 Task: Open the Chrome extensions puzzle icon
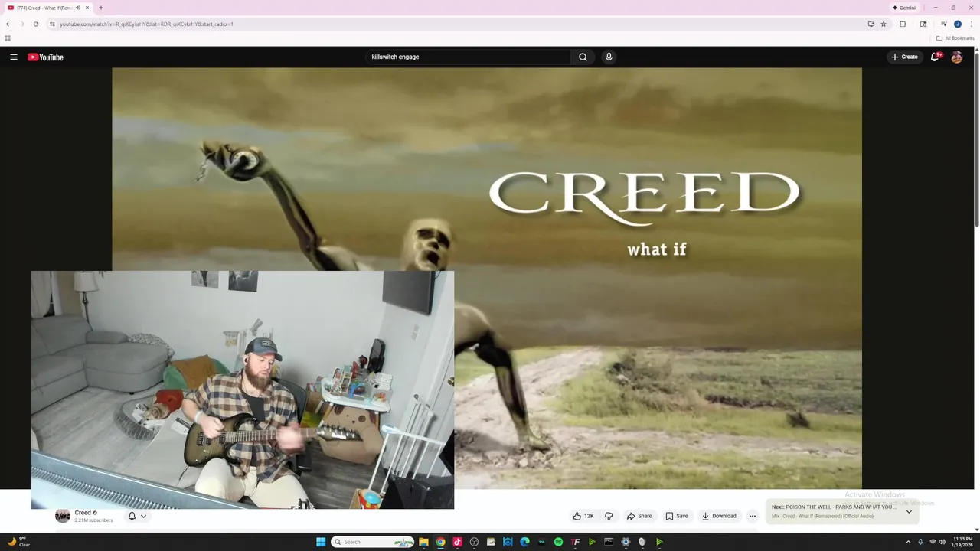[903, 24]
